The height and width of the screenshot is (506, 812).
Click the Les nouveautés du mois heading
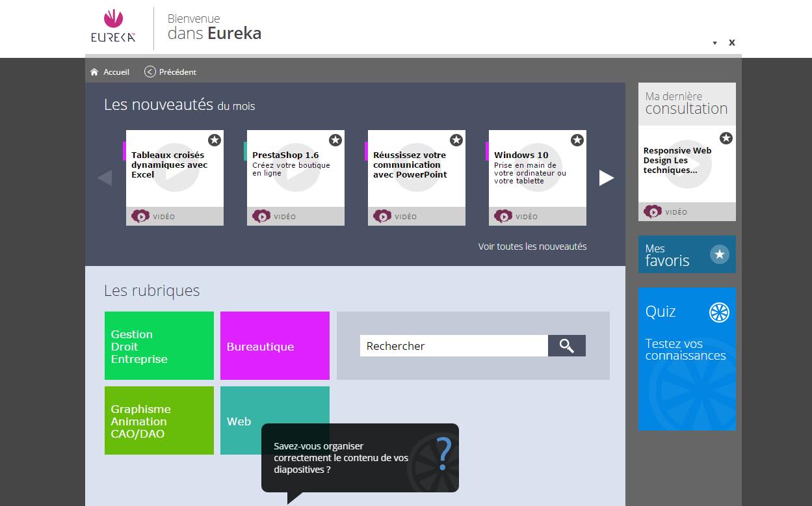click(179, 105)
